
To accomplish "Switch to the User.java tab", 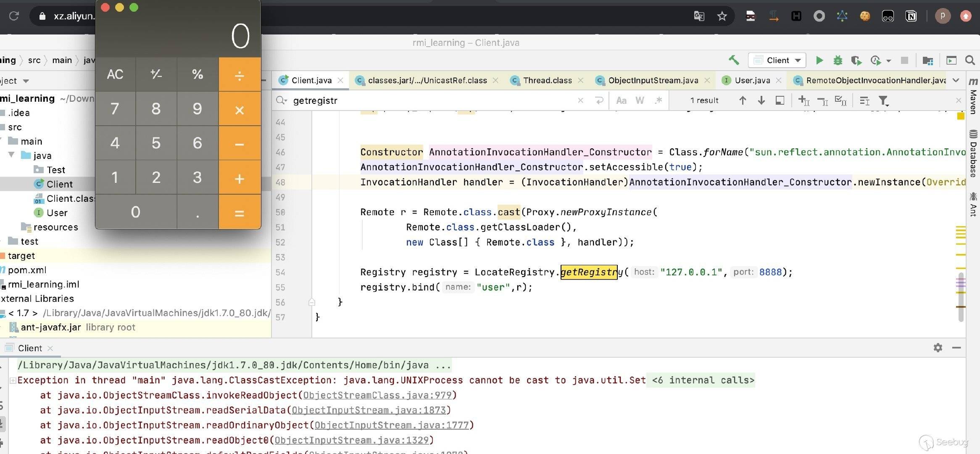I will pyautogui.click(x=752, y=80).
